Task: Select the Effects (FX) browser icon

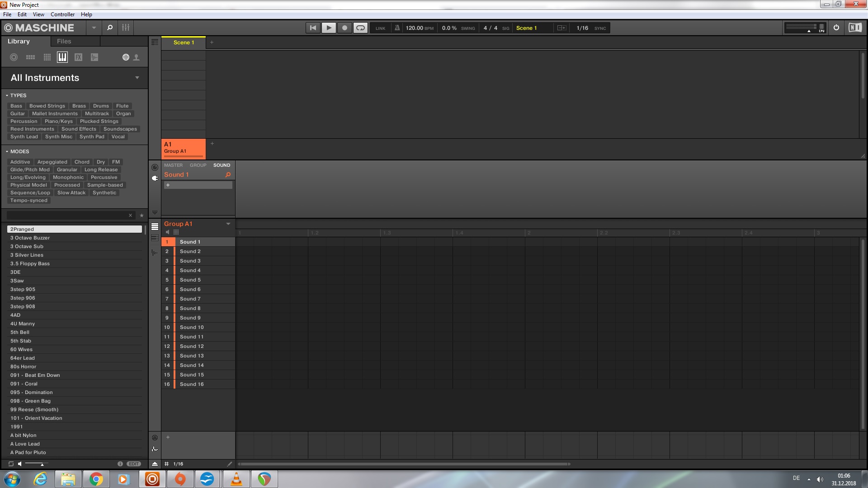Action: click(78, 57)
